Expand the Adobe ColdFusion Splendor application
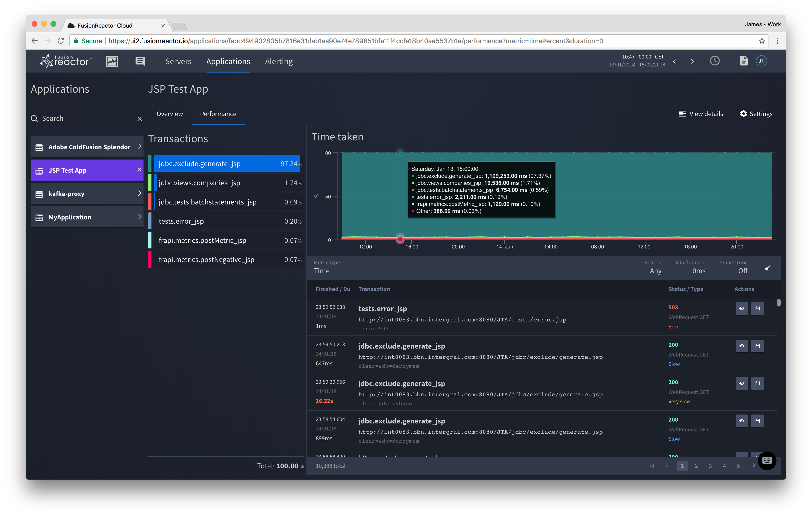 tap(140, 147)
